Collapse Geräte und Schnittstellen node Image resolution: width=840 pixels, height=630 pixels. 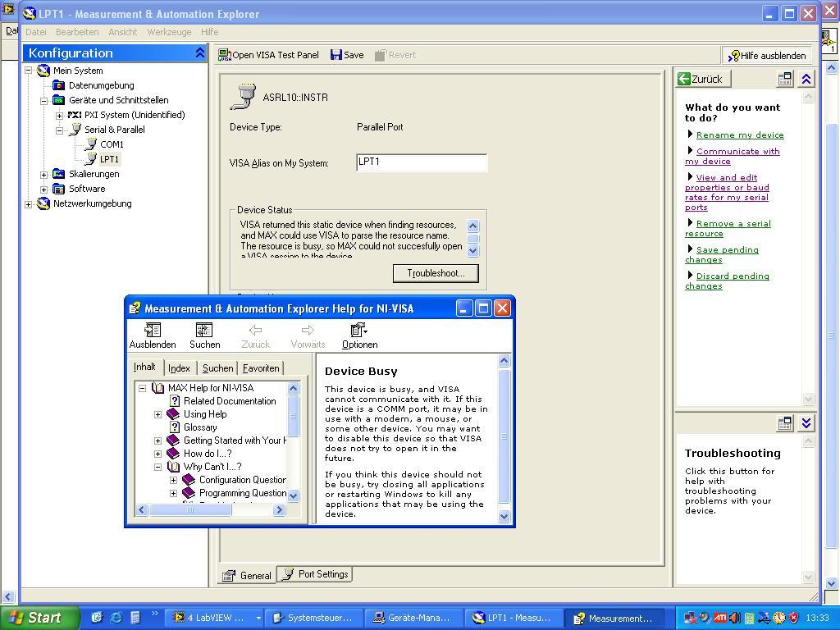44,100
